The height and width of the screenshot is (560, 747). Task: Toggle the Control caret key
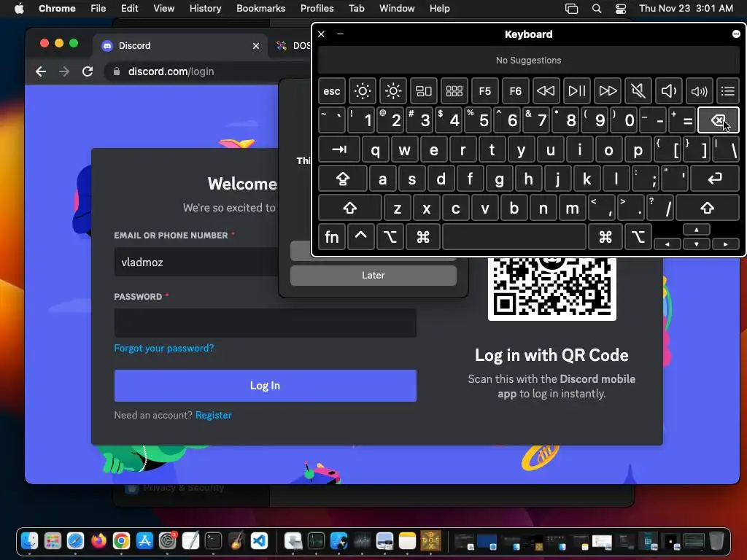360,237
